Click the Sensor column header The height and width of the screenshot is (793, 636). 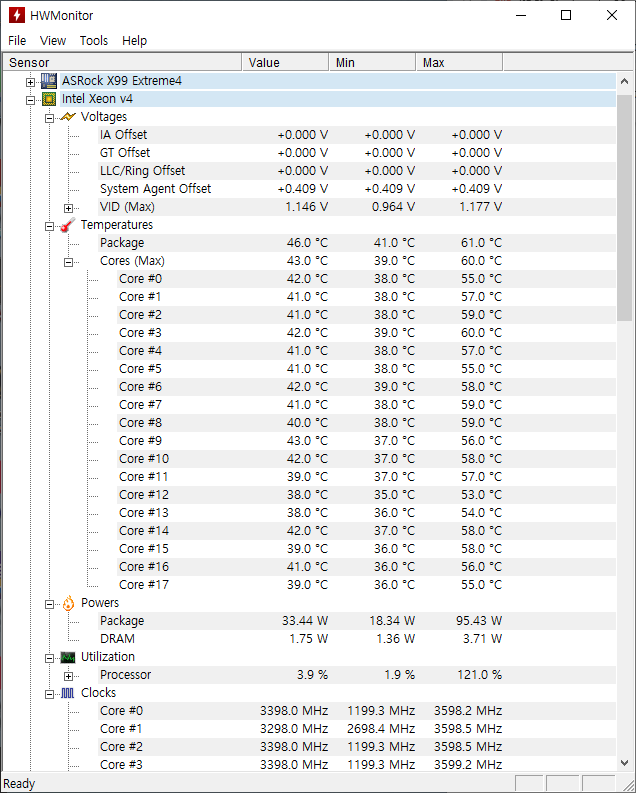coord(122,62)
